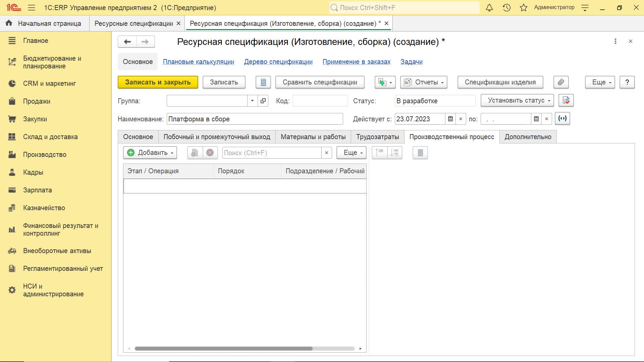Click the details panel icon right of sort buttons
Viewport: 644px width, 362px height.
tap(420, 153)
